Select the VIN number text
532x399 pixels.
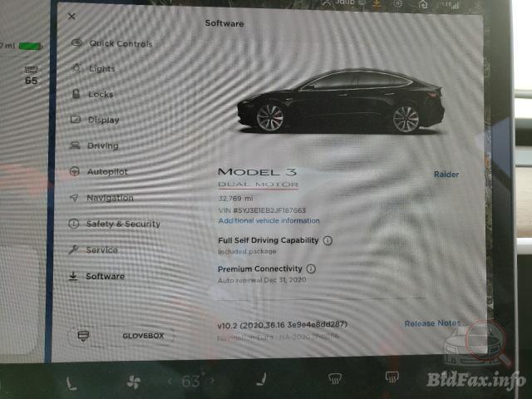point(263,210)
